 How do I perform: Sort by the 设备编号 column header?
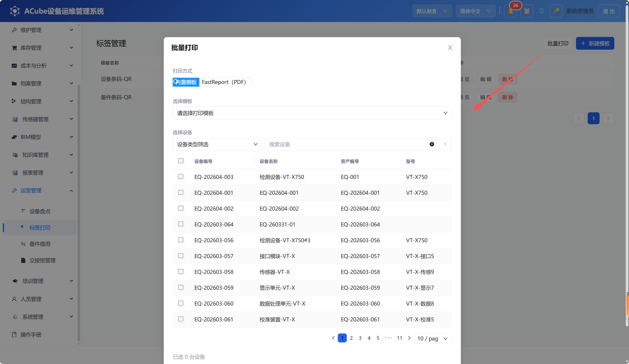(x=203, y=161)
